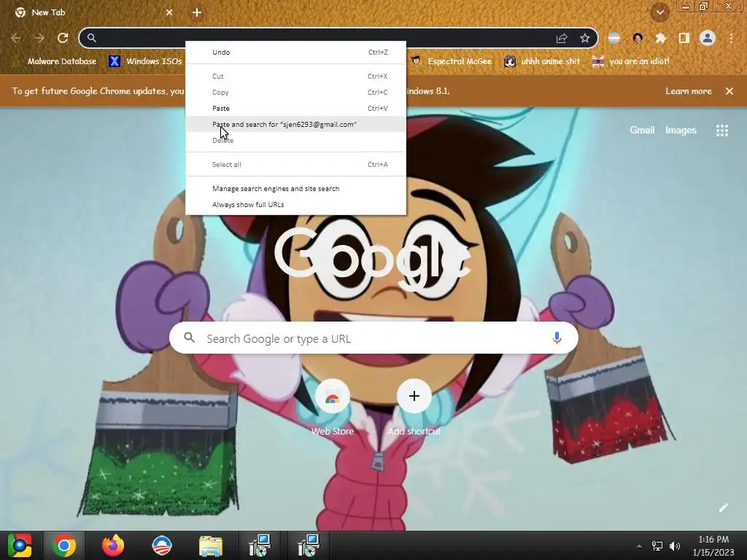Open the tab search chevron button

tap(660, 12)
